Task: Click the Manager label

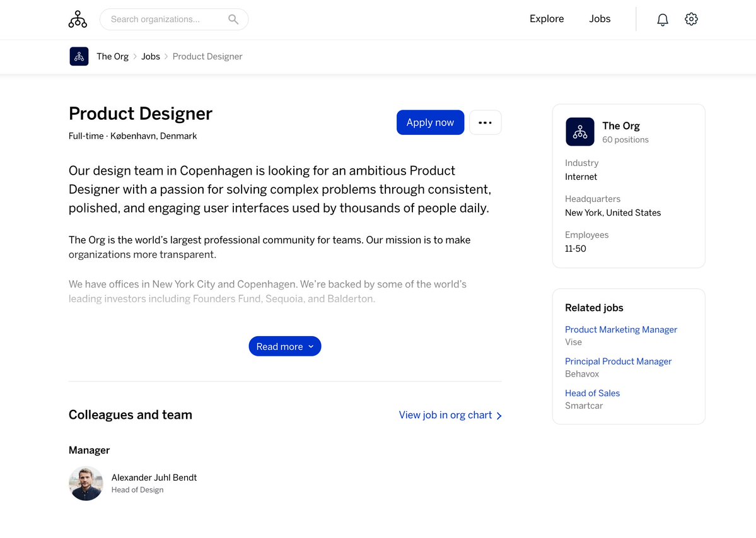Action: [89, 450]
